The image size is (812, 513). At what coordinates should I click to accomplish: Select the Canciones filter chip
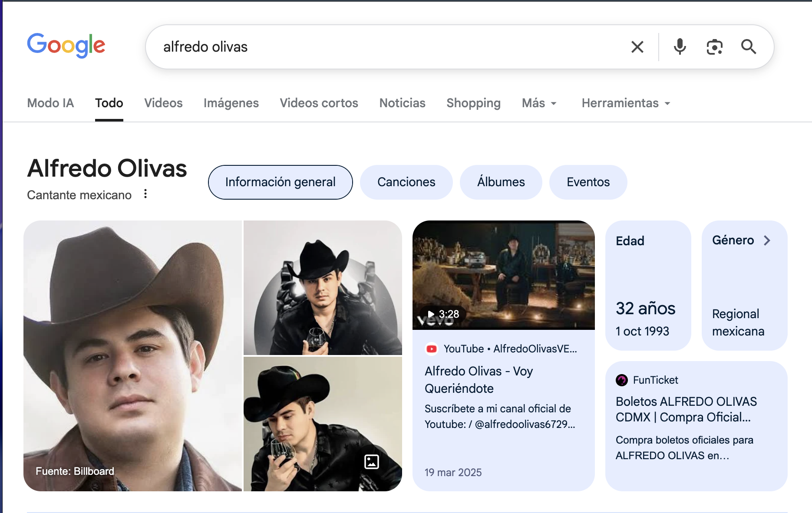coord(406,182)
